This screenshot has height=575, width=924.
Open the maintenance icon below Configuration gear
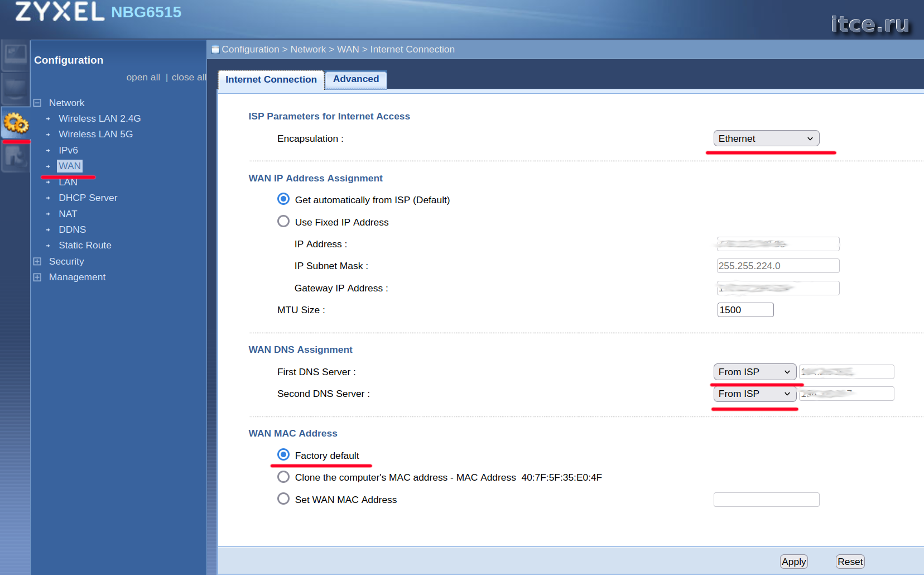[15, 157]
